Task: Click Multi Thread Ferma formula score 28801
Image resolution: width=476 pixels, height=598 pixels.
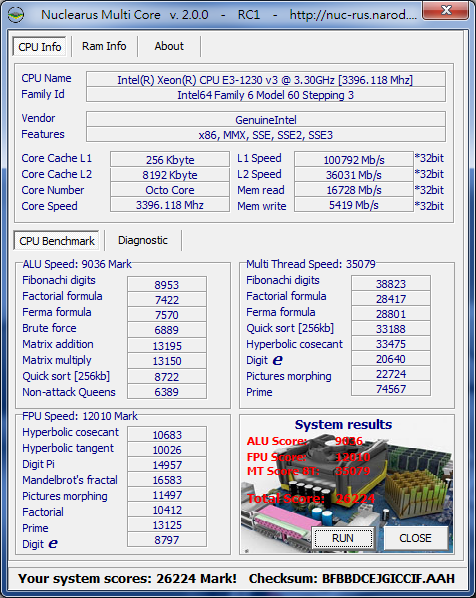Action: pyautogui.click(x=391, y=313)
